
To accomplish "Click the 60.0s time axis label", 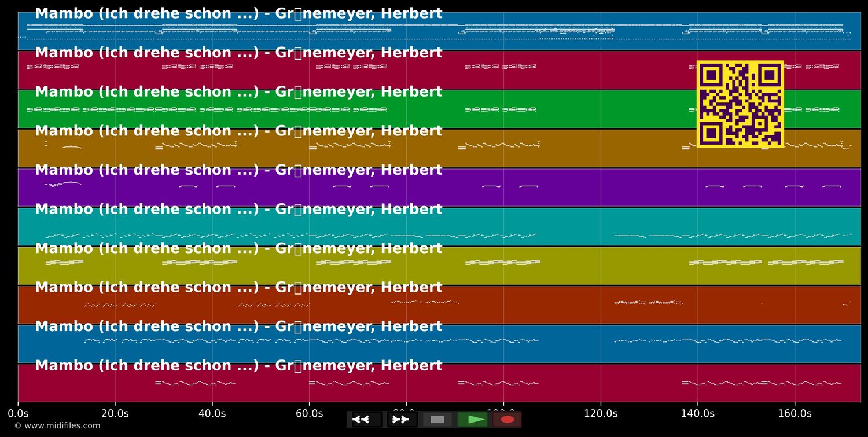I will click(309, 414).
